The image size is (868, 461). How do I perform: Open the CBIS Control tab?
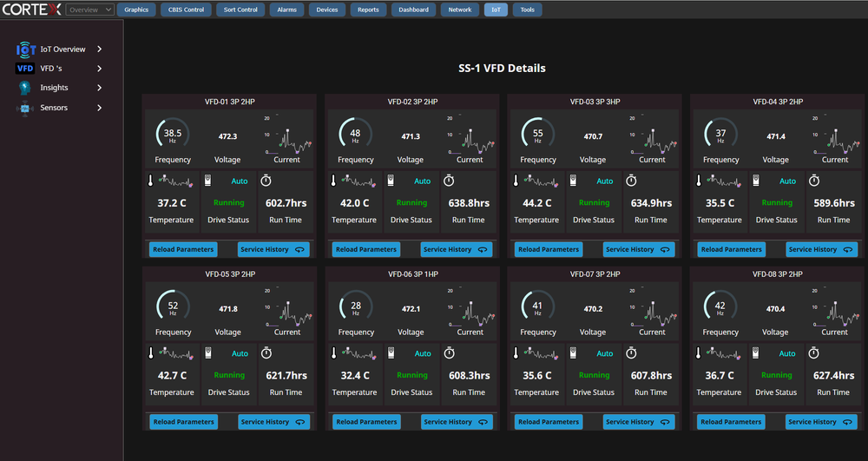186,10
